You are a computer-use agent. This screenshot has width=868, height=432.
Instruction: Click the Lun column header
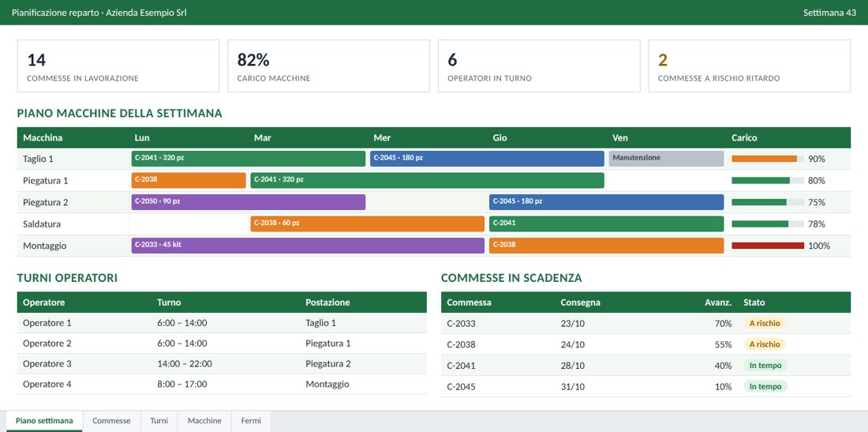click(x=142, y=138)
